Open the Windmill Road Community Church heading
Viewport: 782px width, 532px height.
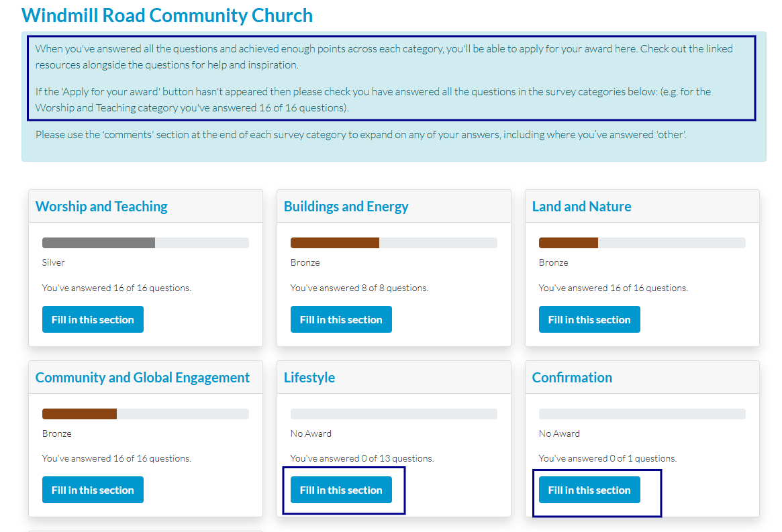pos(167,16)
